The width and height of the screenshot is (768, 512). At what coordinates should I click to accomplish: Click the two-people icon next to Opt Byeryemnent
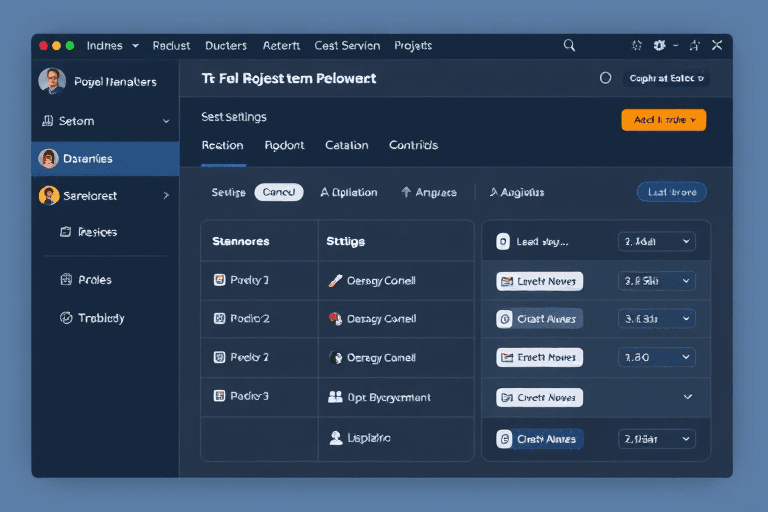coord(336,397)
